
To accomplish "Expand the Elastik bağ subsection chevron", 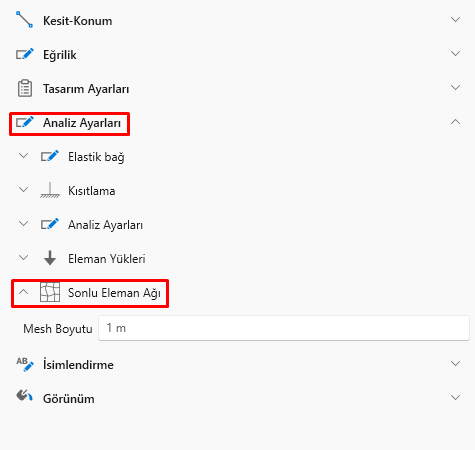I will [x=23, y=156].
